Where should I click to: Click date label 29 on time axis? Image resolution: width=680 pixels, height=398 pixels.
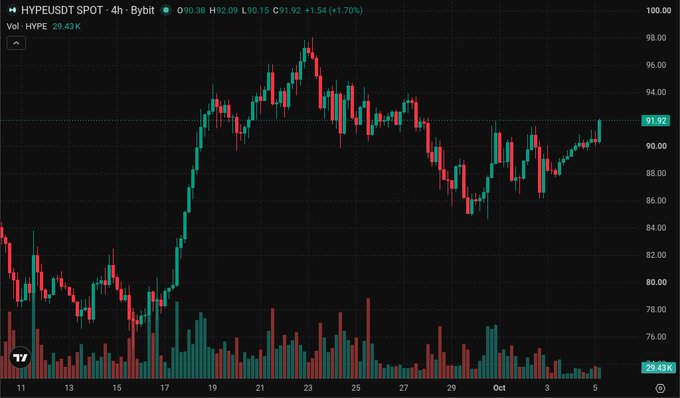coord(451,388)
